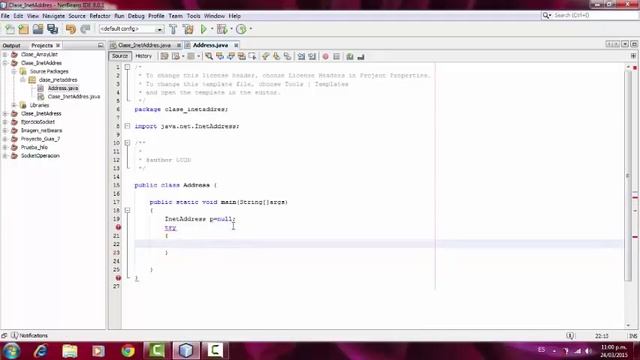Collapse the license comment fold at line 1
Screen dimensions: 640x360
click(127, 67)
